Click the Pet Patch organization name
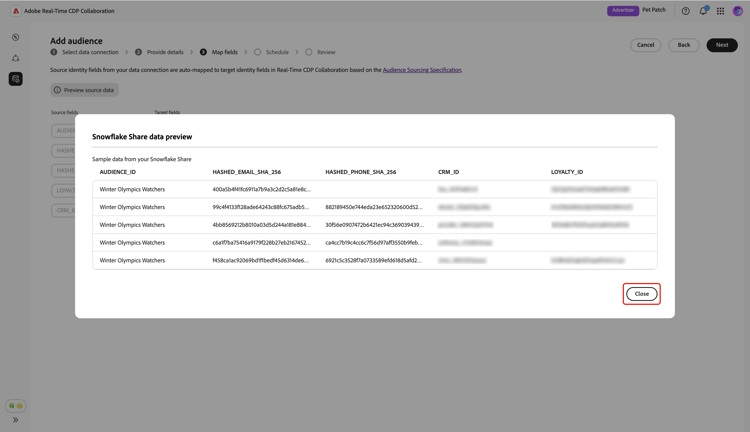Image resolution: width=750 pixels, height=432 pixels. pos(654,10)
